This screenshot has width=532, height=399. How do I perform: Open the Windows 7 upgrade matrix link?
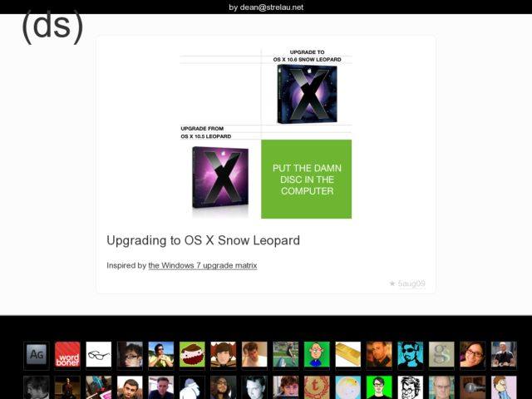click(202, 266)
